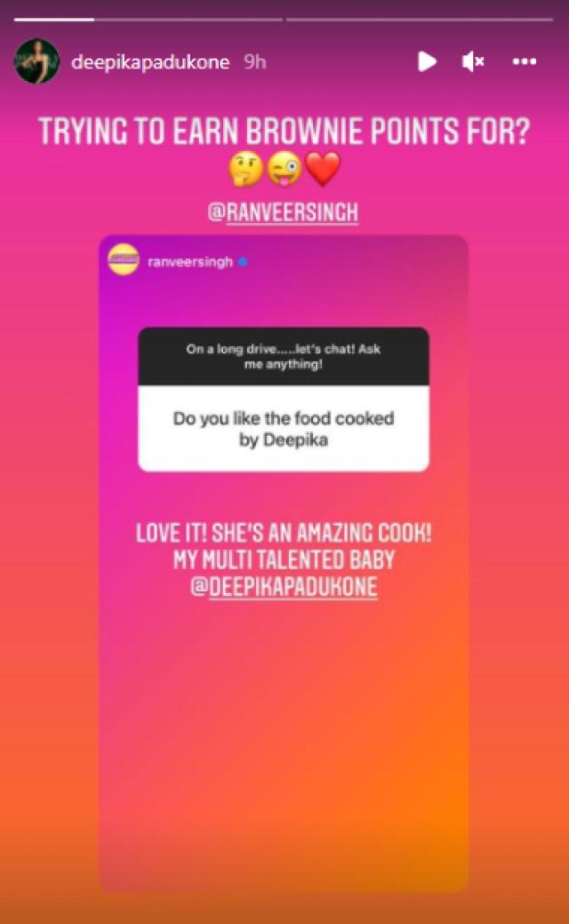Click the first story progress bar segment

tap(148, 20)
